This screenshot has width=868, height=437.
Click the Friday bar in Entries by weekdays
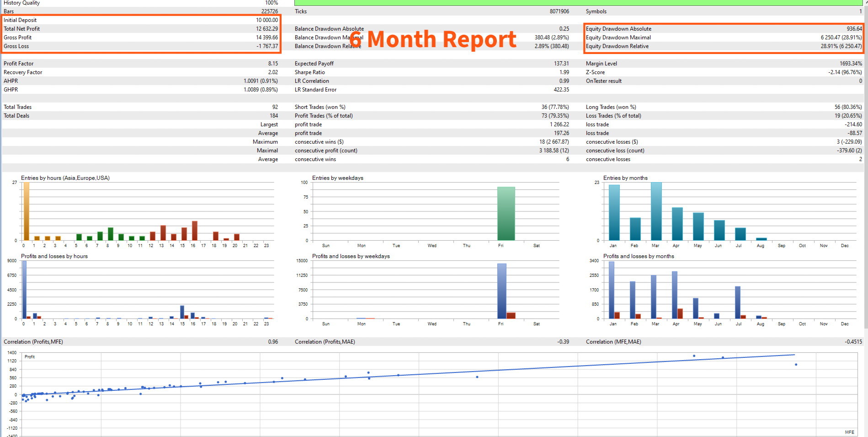point(506,213)
